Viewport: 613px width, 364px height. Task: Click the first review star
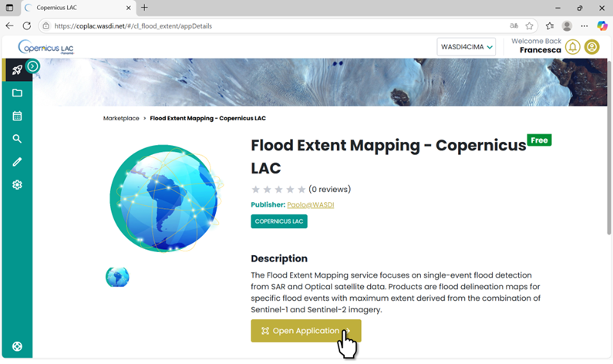(x=256, y=190)
